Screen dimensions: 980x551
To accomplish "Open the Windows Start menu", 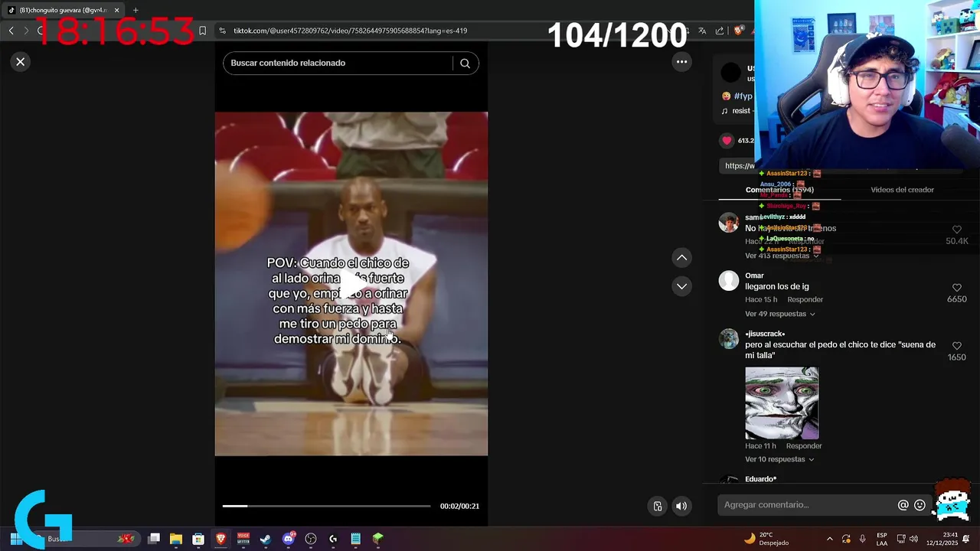I will click(x=15, y=539).
